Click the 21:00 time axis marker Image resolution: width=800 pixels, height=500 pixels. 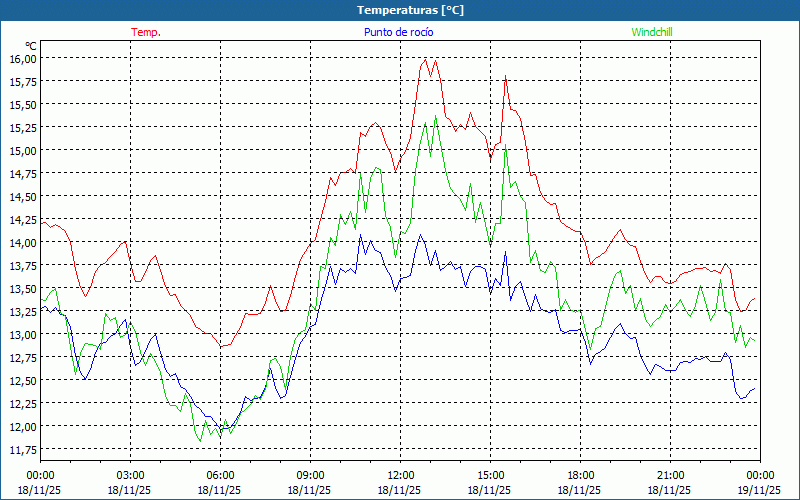[x=670, y=475]
